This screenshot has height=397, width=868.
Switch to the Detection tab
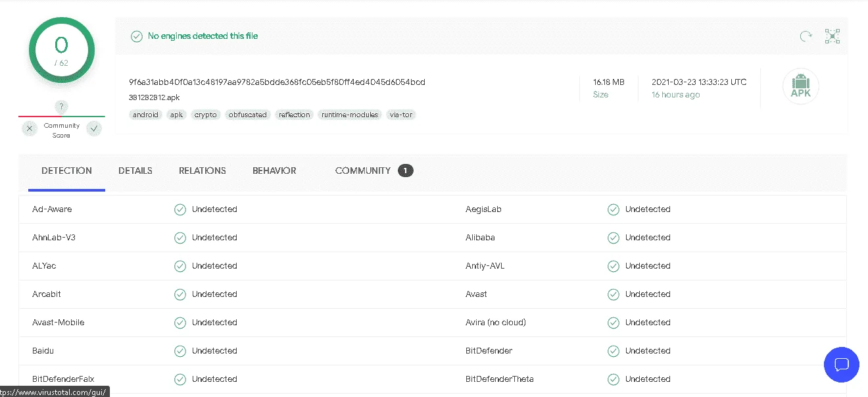pos(66,171)
